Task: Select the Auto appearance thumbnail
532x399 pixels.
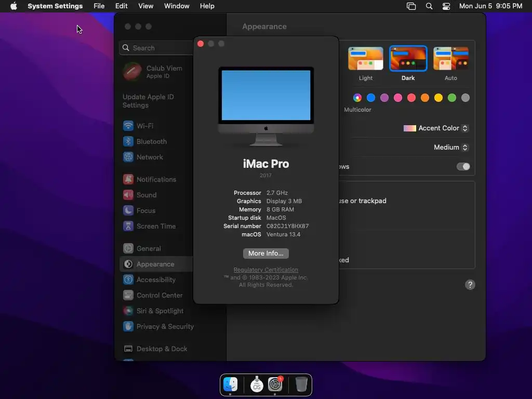Action: click(x=450, y=59)
